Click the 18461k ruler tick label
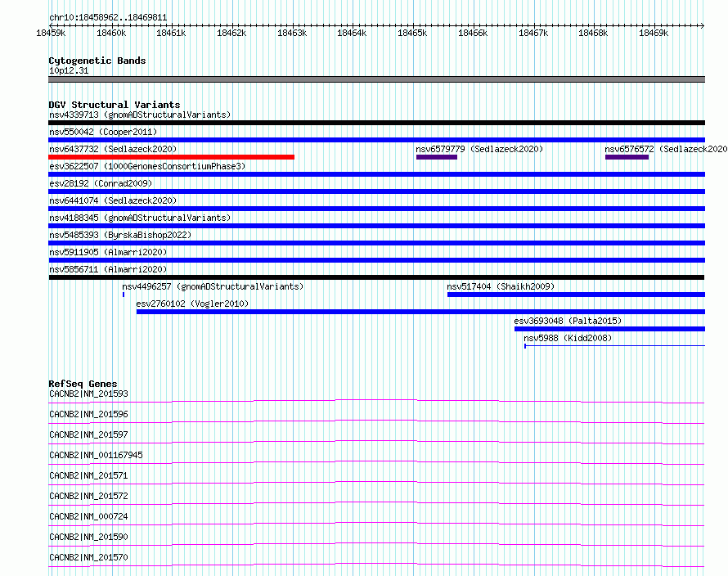 point(171,33)
